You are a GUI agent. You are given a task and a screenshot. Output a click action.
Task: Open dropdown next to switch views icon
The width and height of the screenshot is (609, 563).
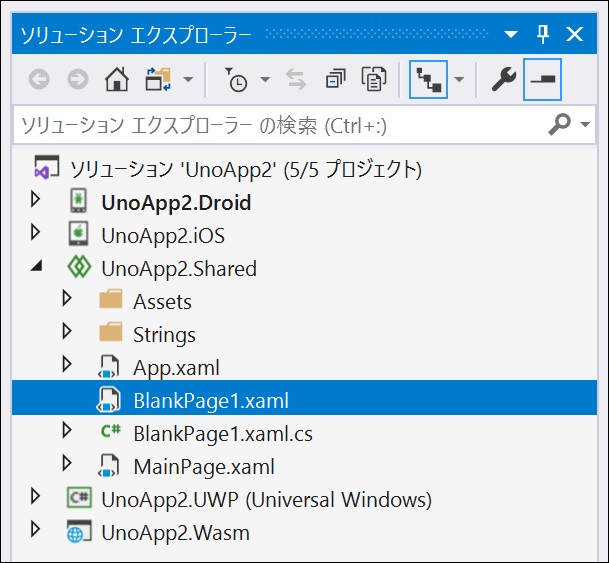pos(188,80)
